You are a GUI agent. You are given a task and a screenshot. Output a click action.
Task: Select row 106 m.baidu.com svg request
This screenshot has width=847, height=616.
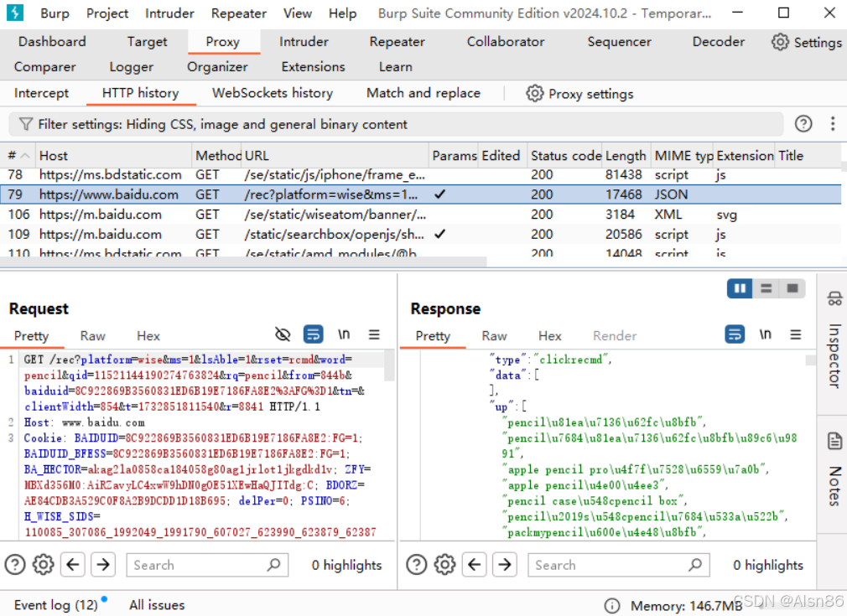[x=421, y=215]
